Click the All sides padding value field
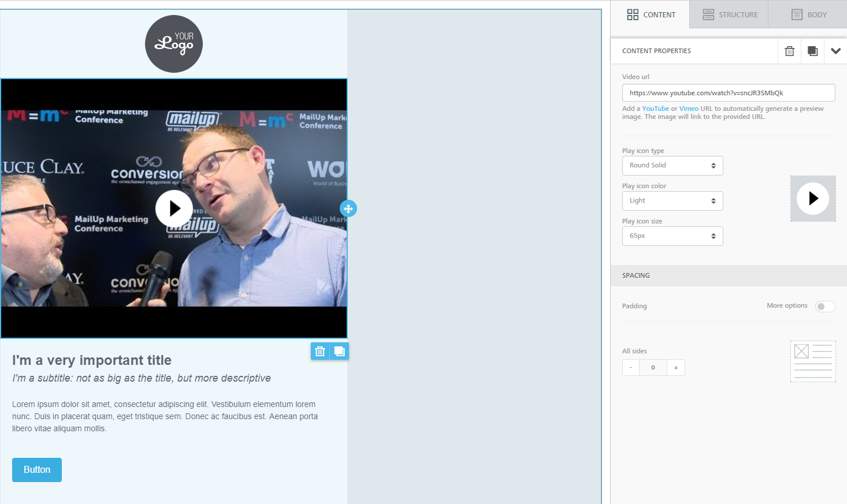This screenshot has height=504, width=847. point(653,368)
